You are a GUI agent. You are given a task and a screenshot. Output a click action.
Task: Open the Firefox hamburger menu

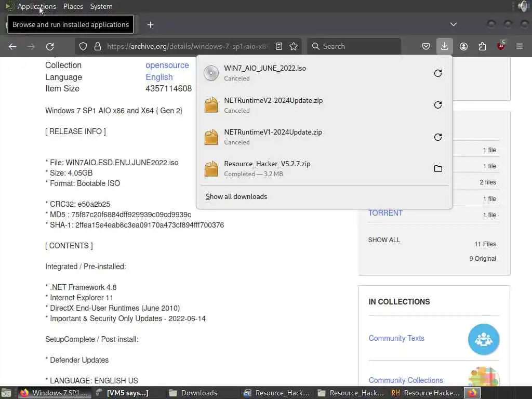[x=520, y=46]
